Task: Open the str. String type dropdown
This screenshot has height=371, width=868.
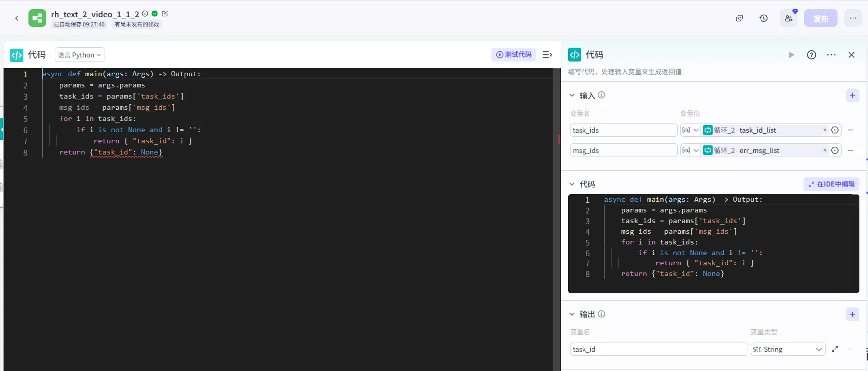Action: (x=788, y=349)
